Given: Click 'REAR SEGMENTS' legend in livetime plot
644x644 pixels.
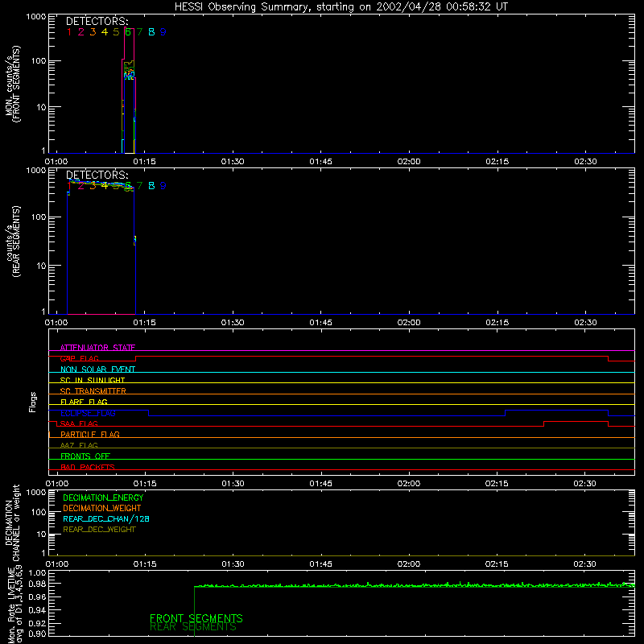Looking at the screenshot, I should click(193, 627).
